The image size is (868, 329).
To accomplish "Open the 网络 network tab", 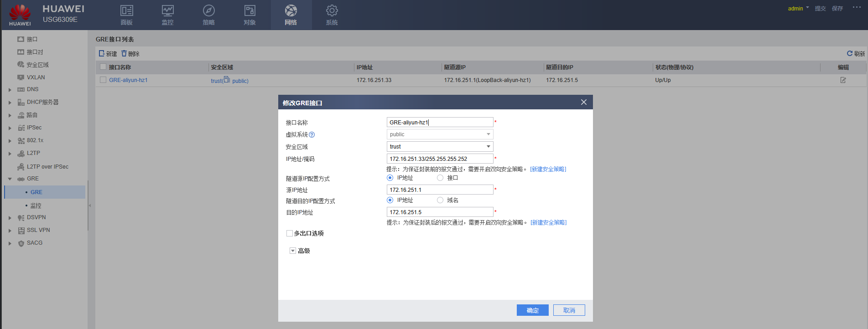I will (x=291, y=15).
